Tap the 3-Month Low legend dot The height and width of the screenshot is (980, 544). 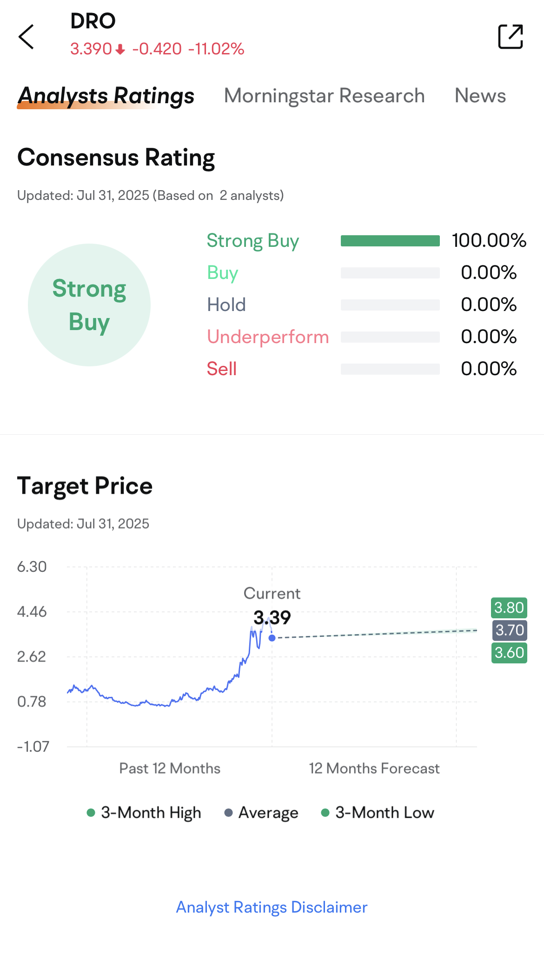click(x=325, y=813)
